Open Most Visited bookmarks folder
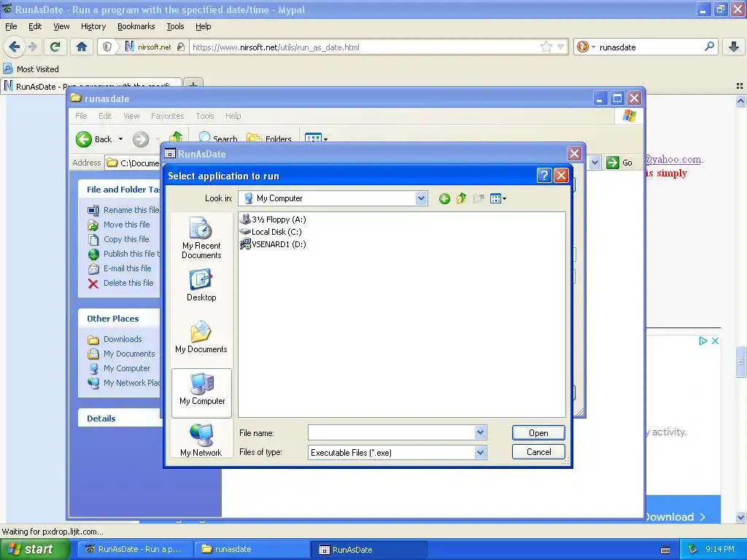 point(31,69)
